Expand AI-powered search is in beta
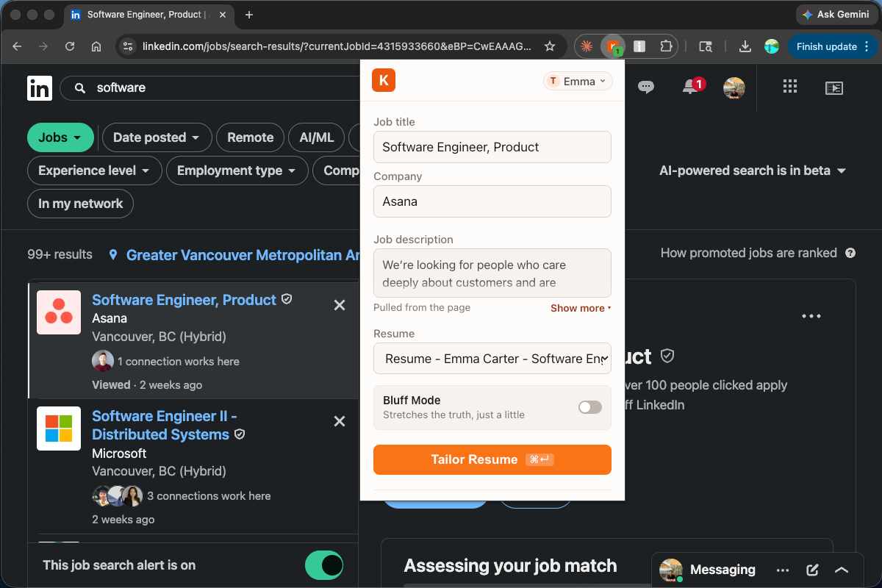882x588 pixels. click(753, 171)
